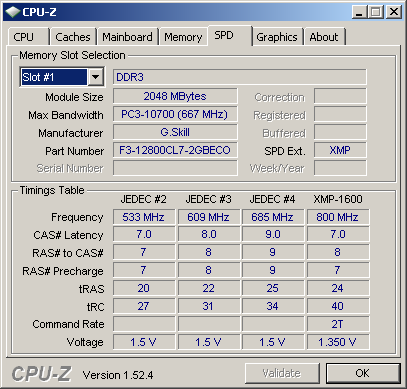Screen dimensions: 407x389
Task: Select the SPD tab
Action: coord(229,35)
